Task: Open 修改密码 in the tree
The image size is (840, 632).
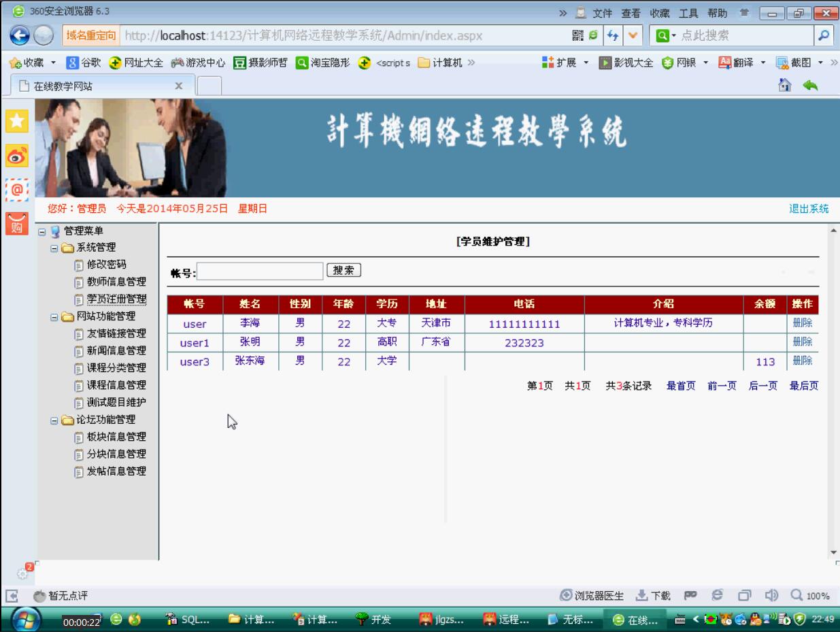Action: click(x=106, y=265)
